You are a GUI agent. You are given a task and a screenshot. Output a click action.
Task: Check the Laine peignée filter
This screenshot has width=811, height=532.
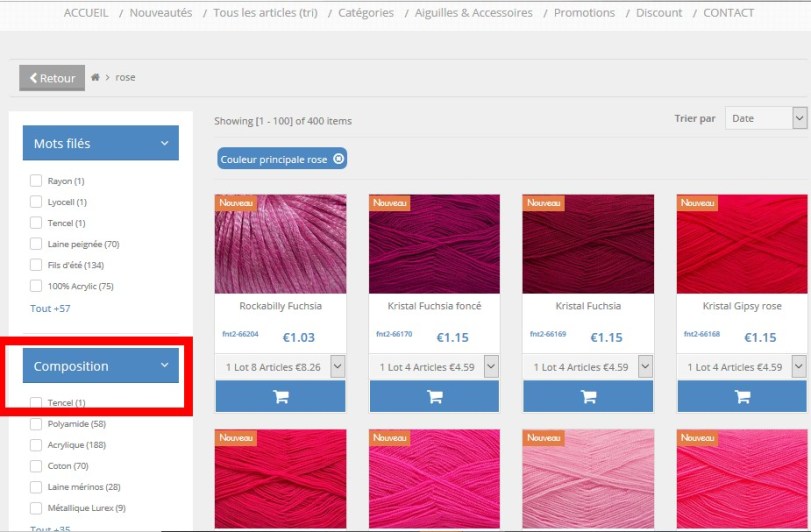(x=36, y=244)
